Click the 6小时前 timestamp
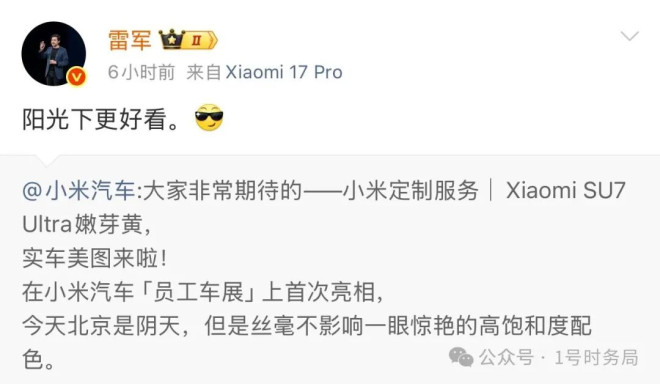Screen dimensions: 660x384 pos(141,72)
